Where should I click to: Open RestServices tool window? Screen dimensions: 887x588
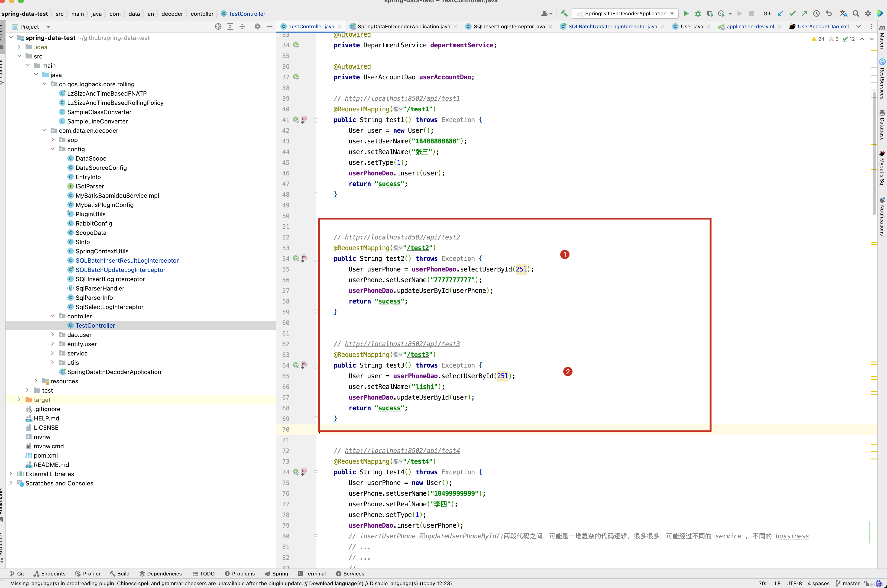tap(882, 79)
